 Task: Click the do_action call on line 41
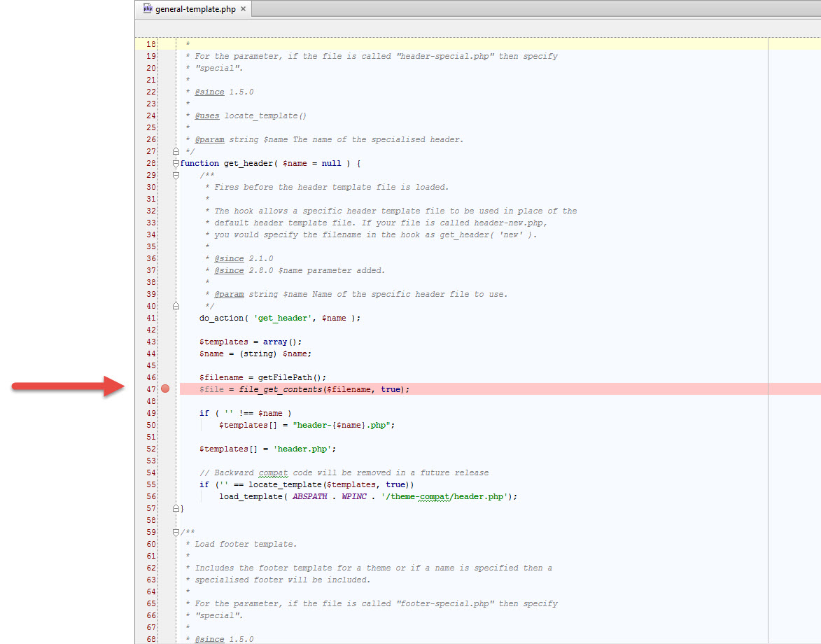(x=221, y=318)
